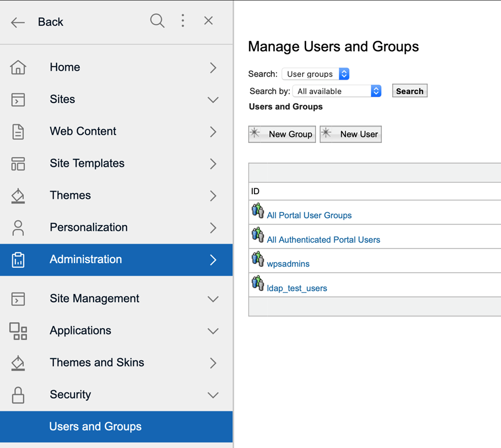Click the Security padlock icon
Screen dimensions: 501x448
[18, 395]
